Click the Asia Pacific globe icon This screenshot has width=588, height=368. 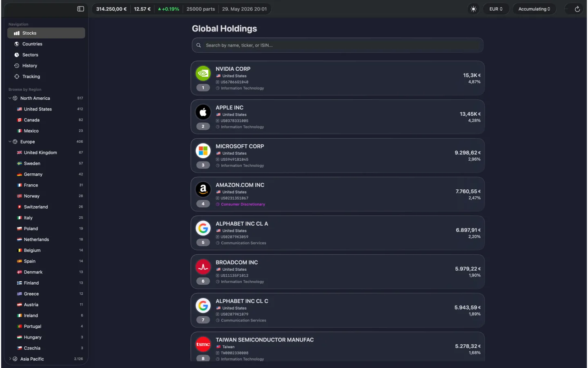point(15,359)
